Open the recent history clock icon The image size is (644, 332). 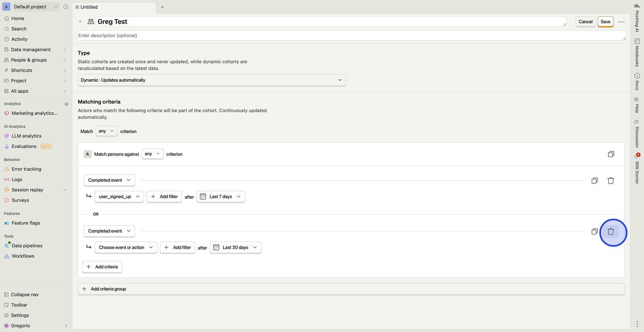click(66, 7)
